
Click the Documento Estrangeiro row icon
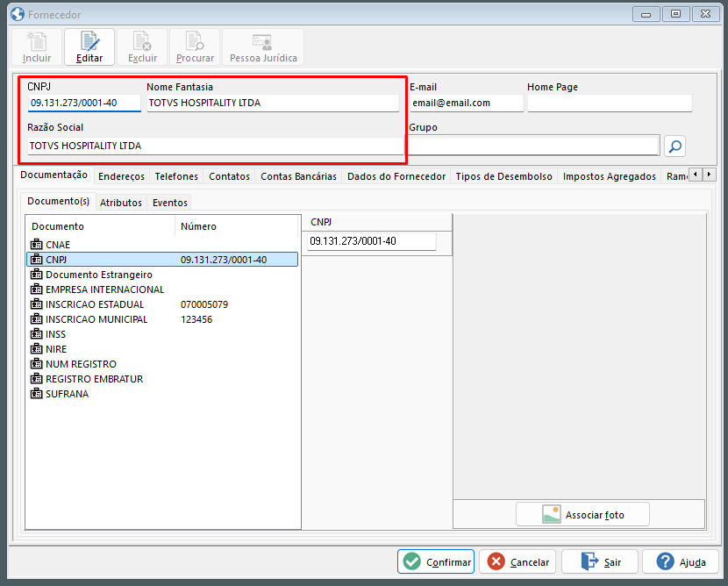point(36,274)
